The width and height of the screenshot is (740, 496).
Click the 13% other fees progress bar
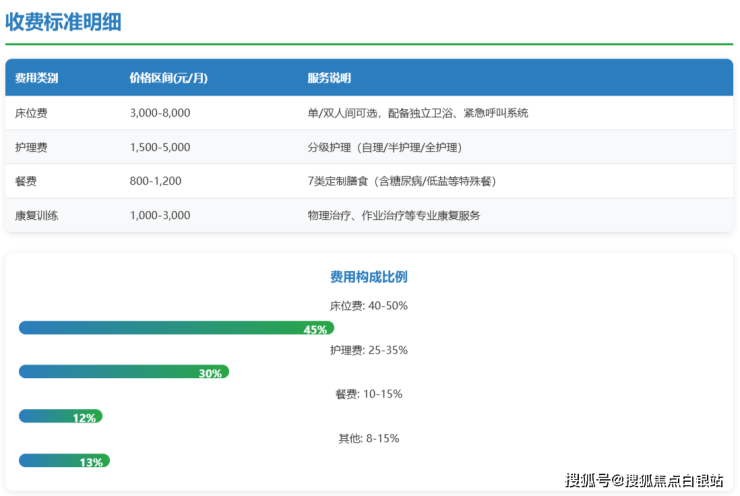(64, 461)
